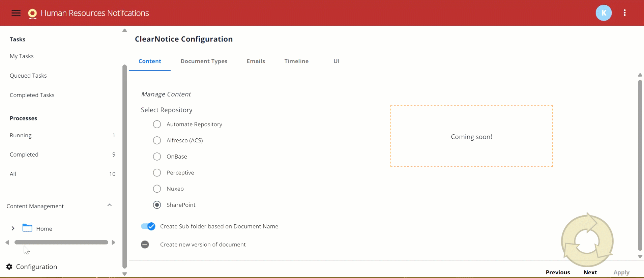644x278 pixels.
Task: Click the Previous button
Action: pos(558,272)
